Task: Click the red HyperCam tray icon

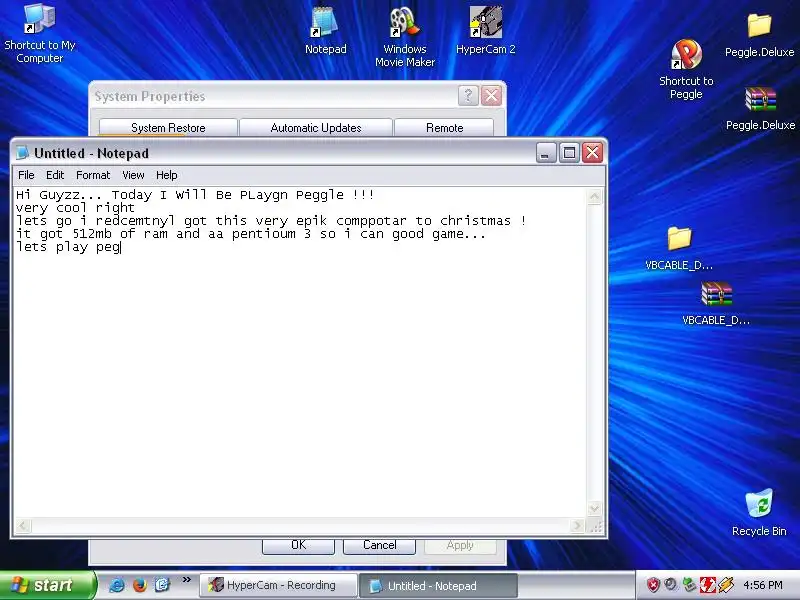Action: (708, 585)
